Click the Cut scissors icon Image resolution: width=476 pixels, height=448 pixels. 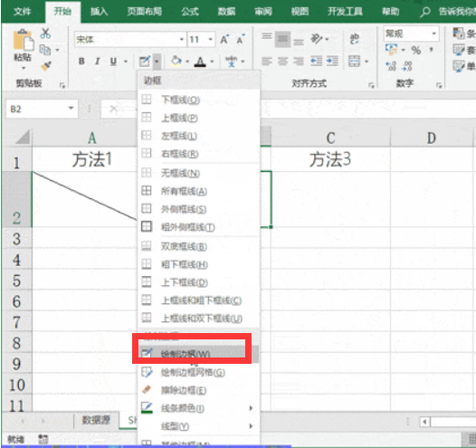tap(45, 33)
